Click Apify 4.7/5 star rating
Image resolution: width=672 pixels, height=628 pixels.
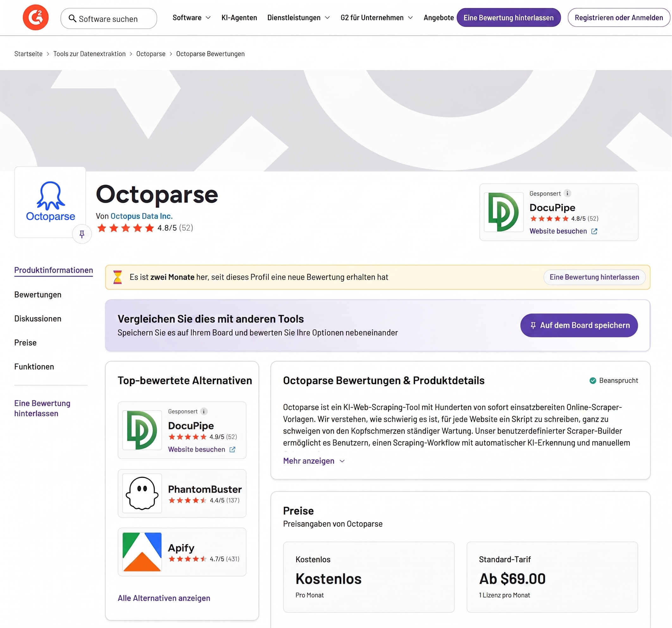tap(204, 559)
